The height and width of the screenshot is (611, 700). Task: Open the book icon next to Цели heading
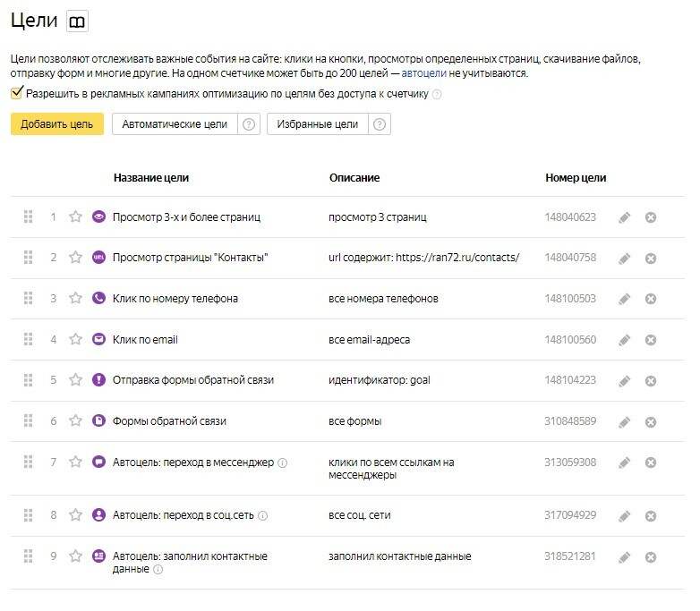[78, 21]
